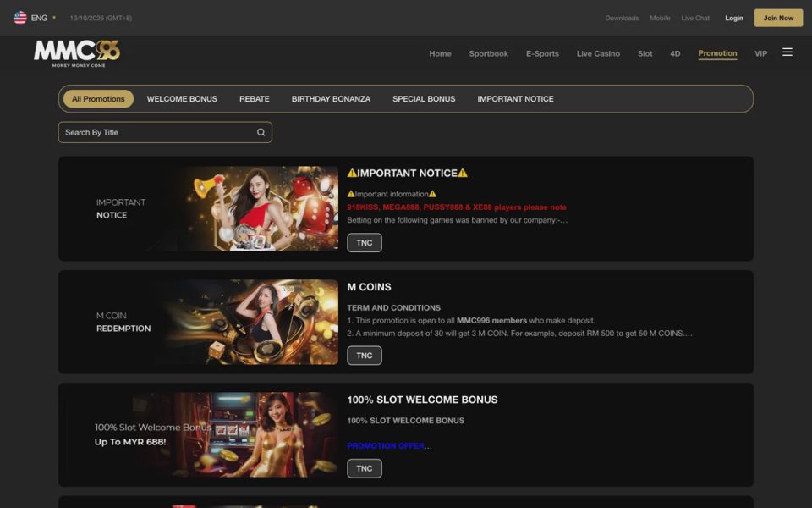The height and width of the screenshot is (508, 812).
Task: Click the Join Now button
Action: pos(778,18)
